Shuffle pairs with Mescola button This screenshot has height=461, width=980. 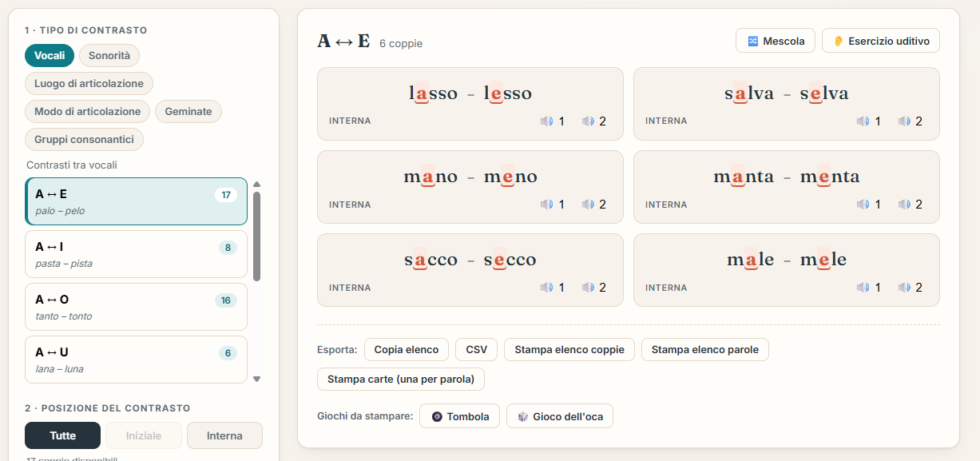pos(776,41)
